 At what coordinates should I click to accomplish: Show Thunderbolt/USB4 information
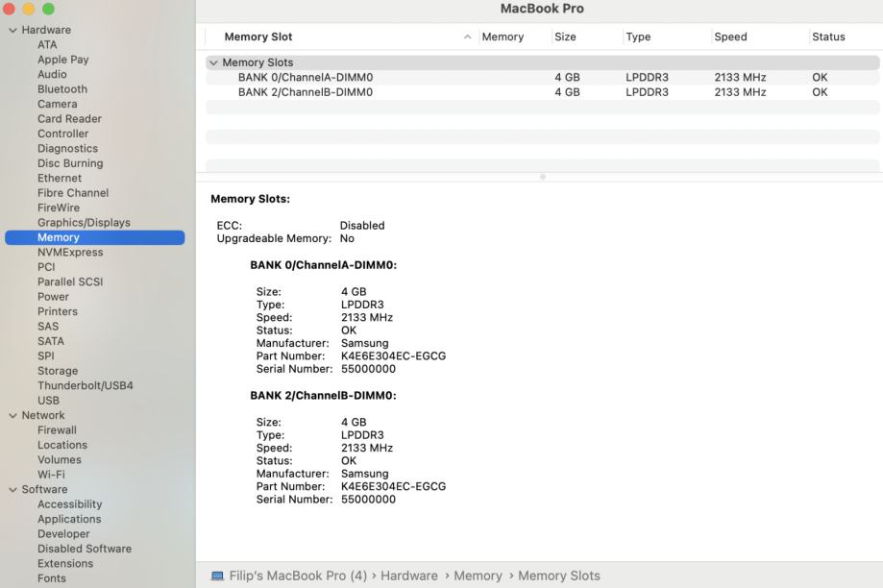point(85,386)
